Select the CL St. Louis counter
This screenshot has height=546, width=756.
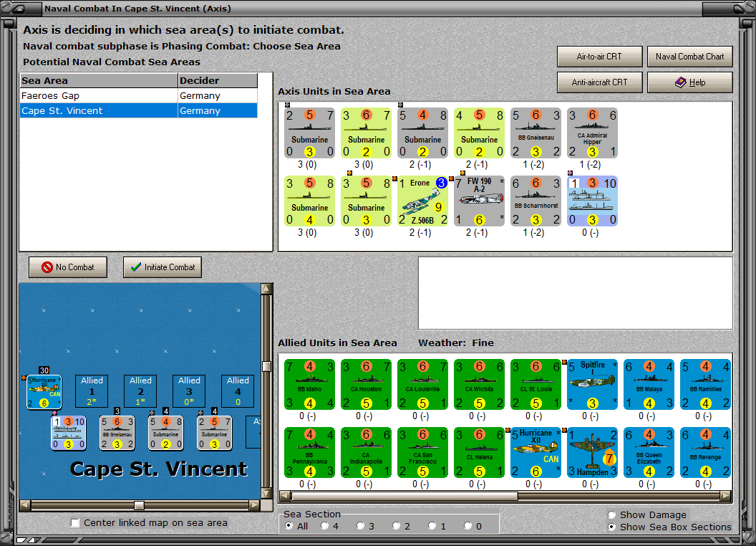tap(535, 384)
